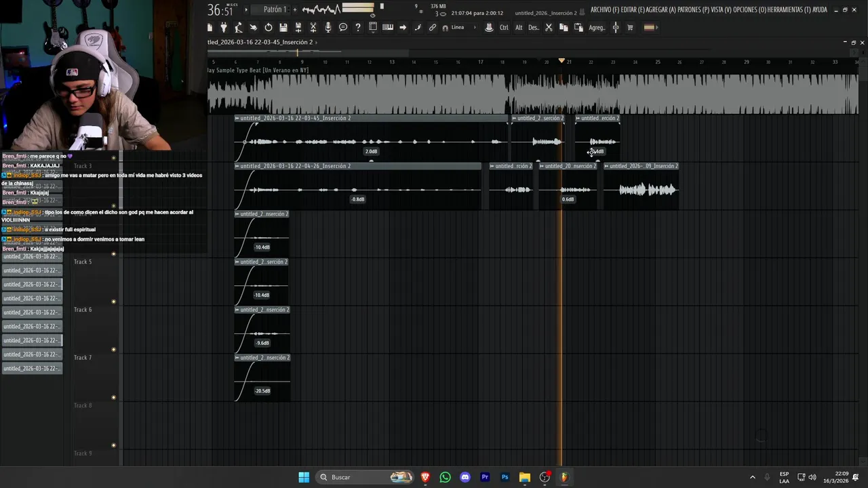Open WhatsApp from the taskbar
Image resolution: width=868 pixels, height=488 pixels.
click(445, 477)
